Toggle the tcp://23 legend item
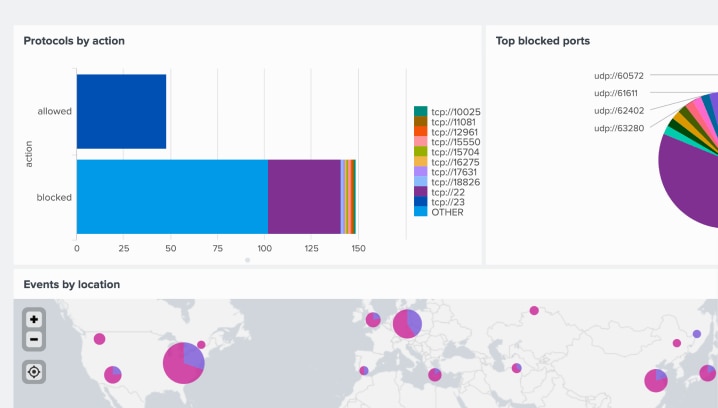The height and width of the screenshot is (408, 718). [x=448, y=201]
